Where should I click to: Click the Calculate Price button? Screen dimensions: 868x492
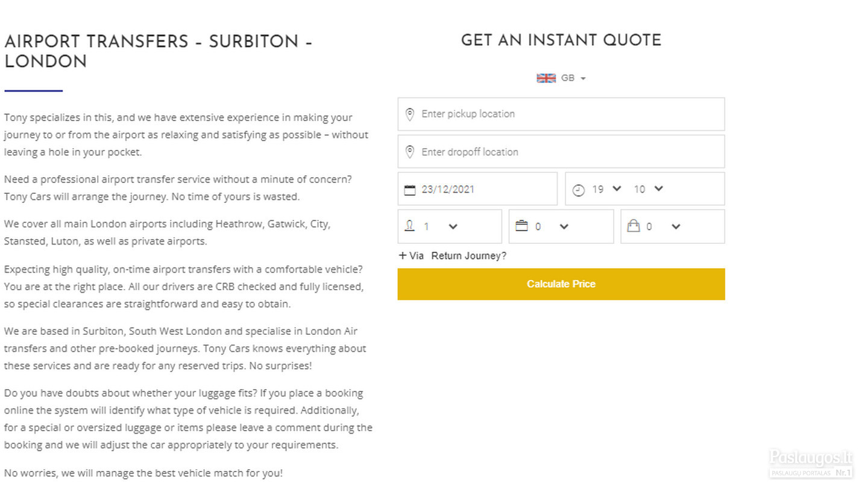561,284
